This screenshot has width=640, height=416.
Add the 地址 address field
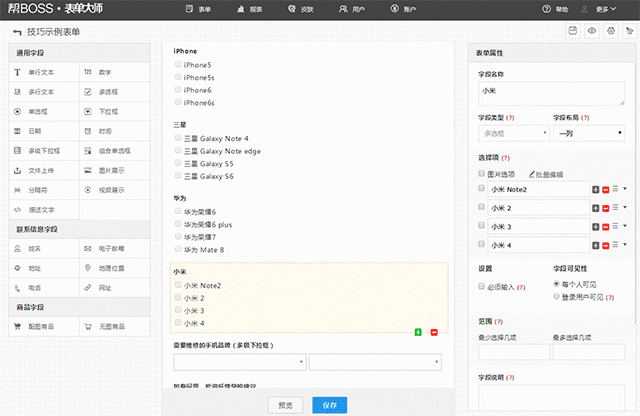tap(44, 268)
